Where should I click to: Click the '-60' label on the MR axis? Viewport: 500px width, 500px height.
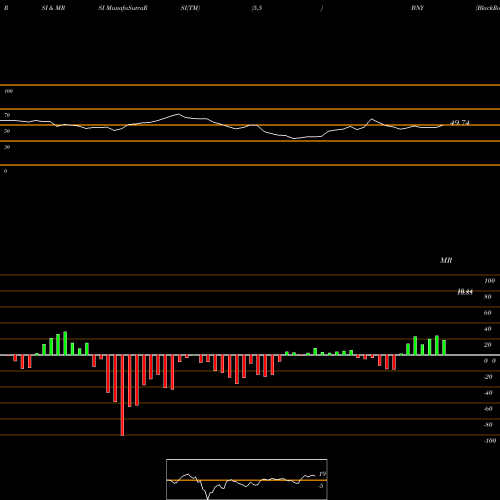[488, 409]
